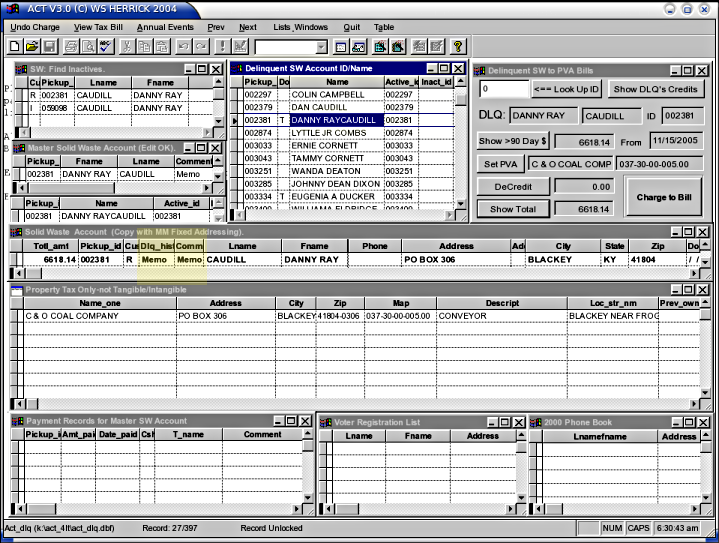Open the View Tax Bill menu
Screen dimensions: 719x543
pos(98,27)
